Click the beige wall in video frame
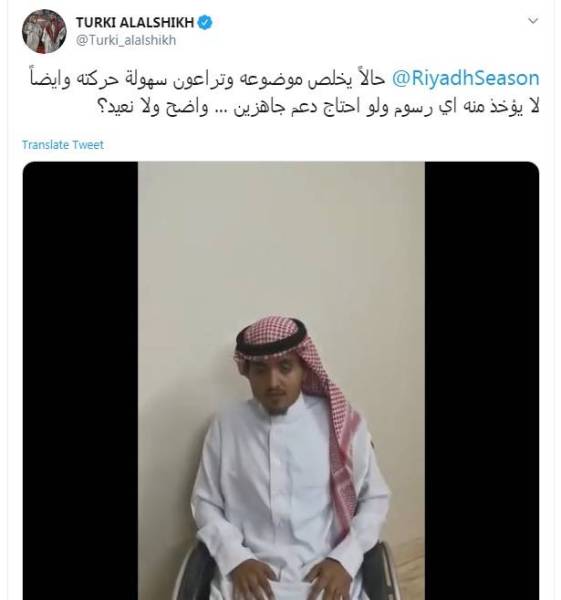 pos(281,237)
